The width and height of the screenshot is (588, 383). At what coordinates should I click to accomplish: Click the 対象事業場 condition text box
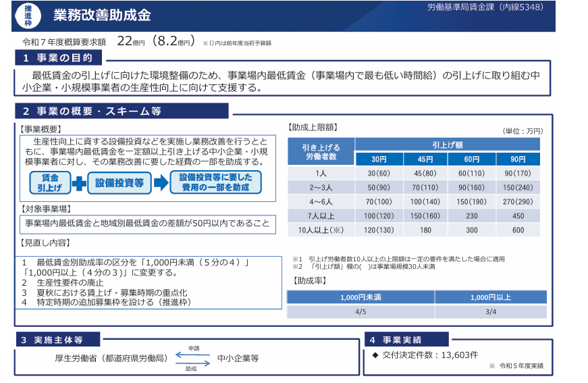point(147,224)
